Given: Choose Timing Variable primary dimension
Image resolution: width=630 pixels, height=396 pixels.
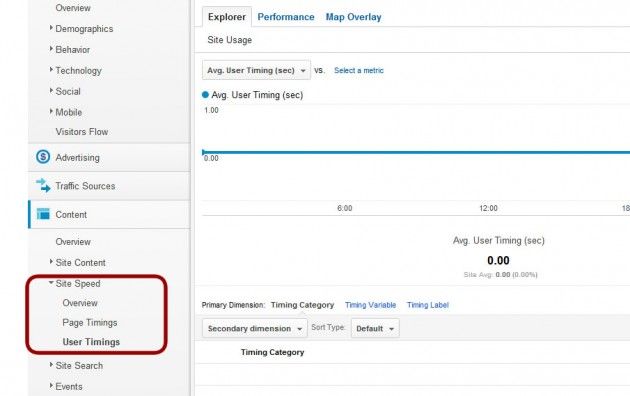Looking at the screenshot, I should [370, 305].
